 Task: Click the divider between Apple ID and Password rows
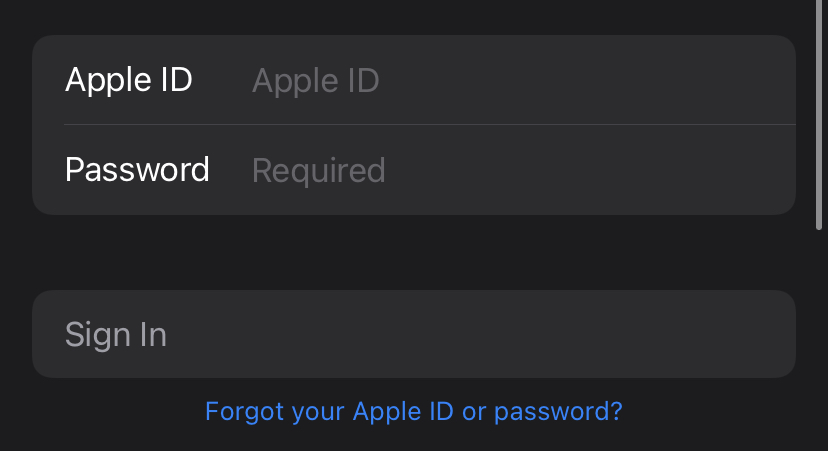pyautogui.click(x=430, y=125)
